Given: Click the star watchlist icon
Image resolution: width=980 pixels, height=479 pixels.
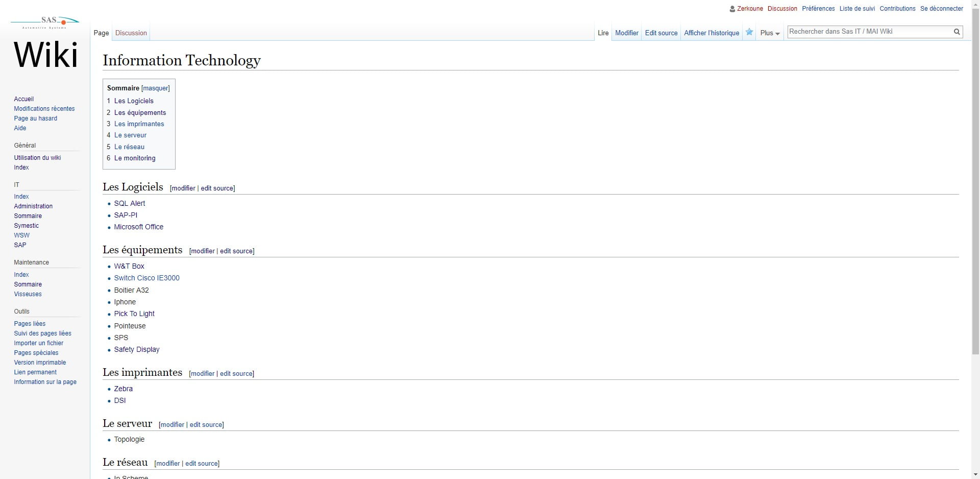Looking at the screenshot, I should pos(749,32).
